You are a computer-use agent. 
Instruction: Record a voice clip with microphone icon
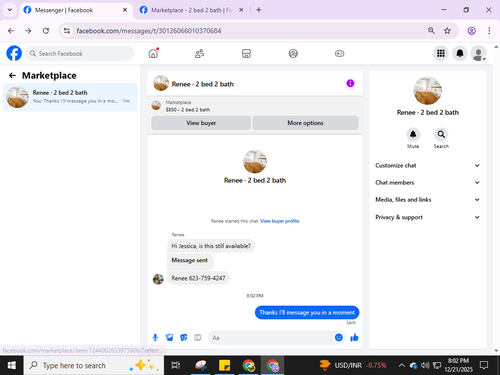click(155, 338)
